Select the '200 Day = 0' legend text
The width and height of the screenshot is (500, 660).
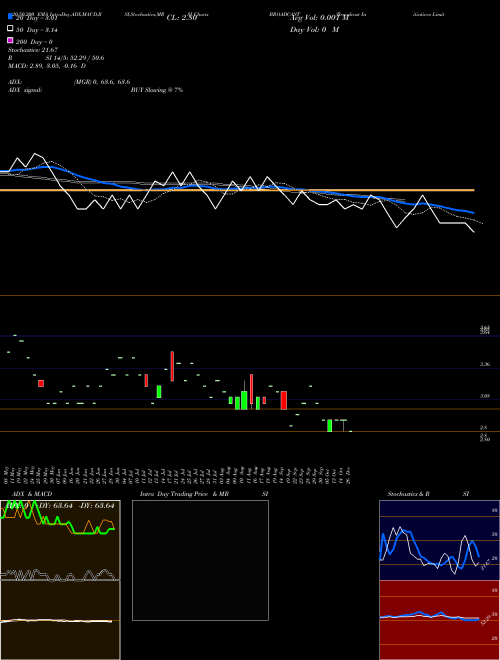point(34,42)
